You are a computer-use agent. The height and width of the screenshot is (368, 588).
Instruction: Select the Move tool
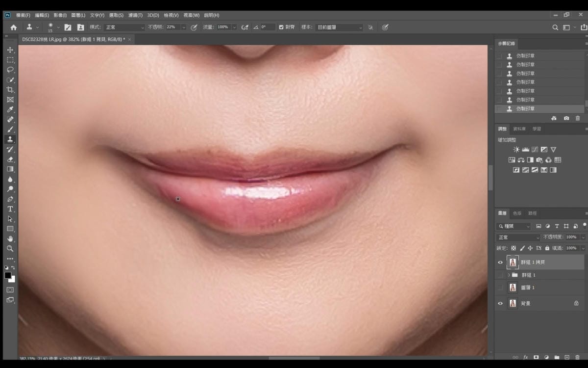[10, 50]
